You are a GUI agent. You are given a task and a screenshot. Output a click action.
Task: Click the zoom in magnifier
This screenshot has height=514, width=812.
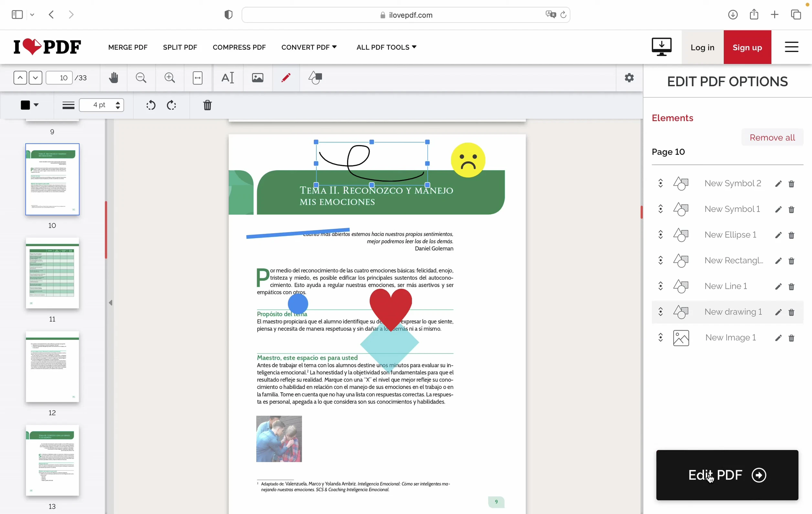(170, 78)
